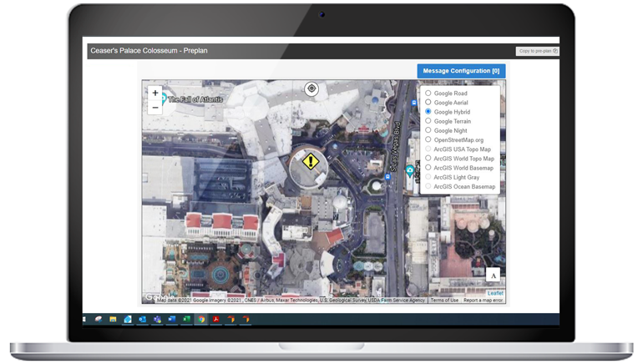The image size is (643, 364).
Task: Click the A annotation button on the map
Action: click(x=494, y=276)
